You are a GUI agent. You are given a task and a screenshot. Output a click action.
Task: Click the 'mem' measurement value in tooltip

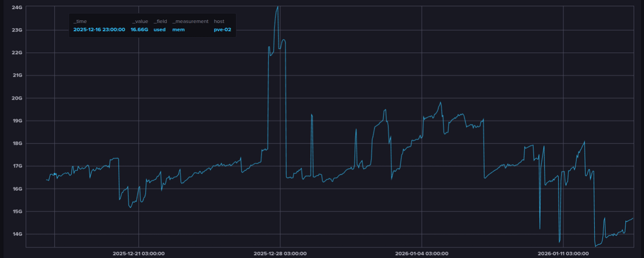pyautogui.click(x=178, y=29)
